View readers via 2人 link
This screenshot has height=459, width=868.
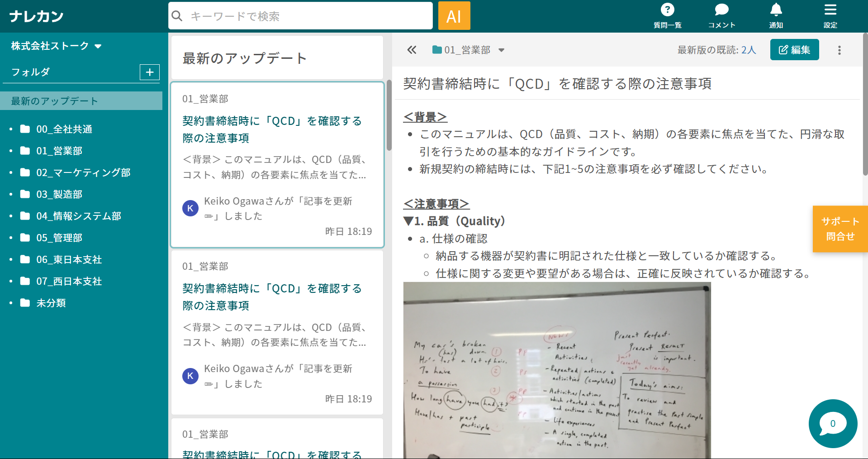pyautogui.click(x=749, y=50)
